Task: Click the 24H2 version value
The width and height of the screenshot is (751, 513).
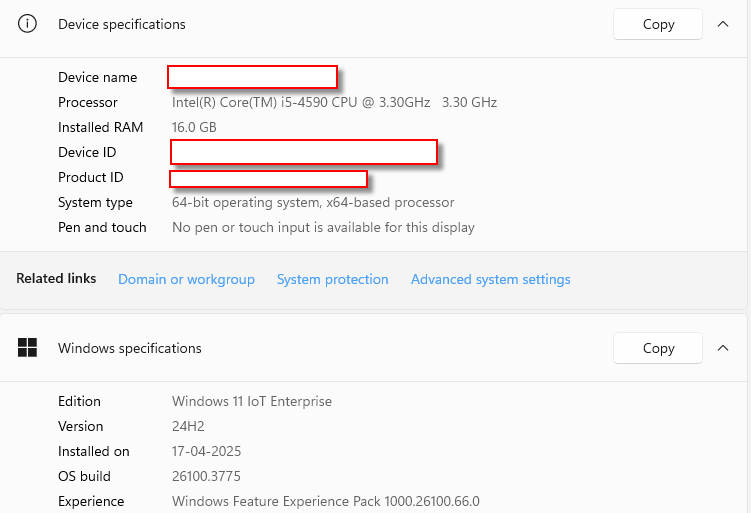Action: (x=188, y=426)
